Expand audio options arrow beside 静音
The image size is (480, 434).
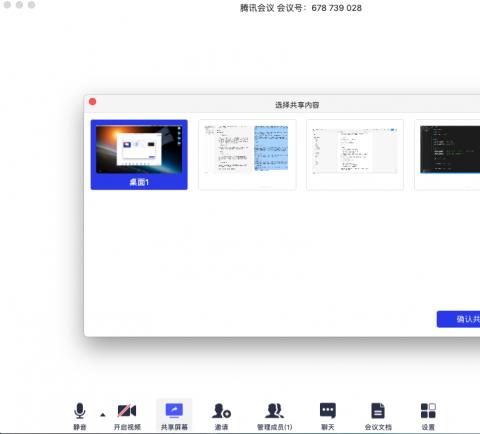pos(103,415)
